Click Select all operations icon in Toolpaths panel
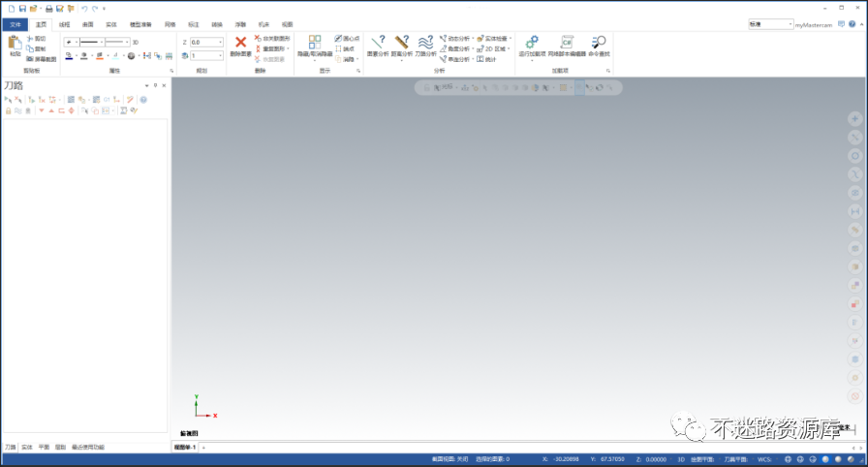This screenshot has width=868, height=467. click(8, 100)
